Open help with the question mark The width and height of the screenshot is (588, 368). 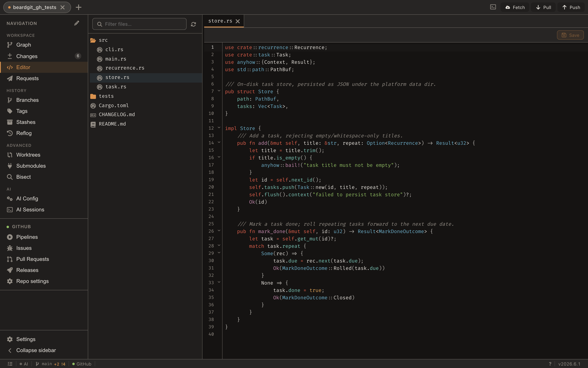pyautogui.click(x=550, y=364)
